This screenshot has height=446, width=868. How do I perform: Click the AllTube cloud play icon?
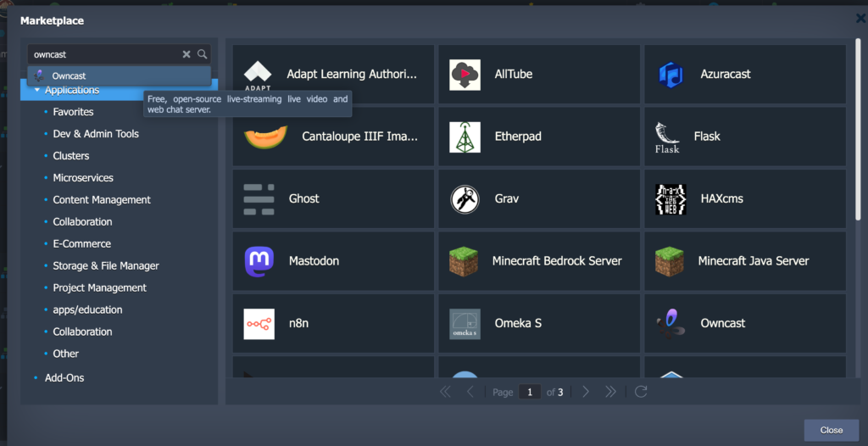pos(465,75)
